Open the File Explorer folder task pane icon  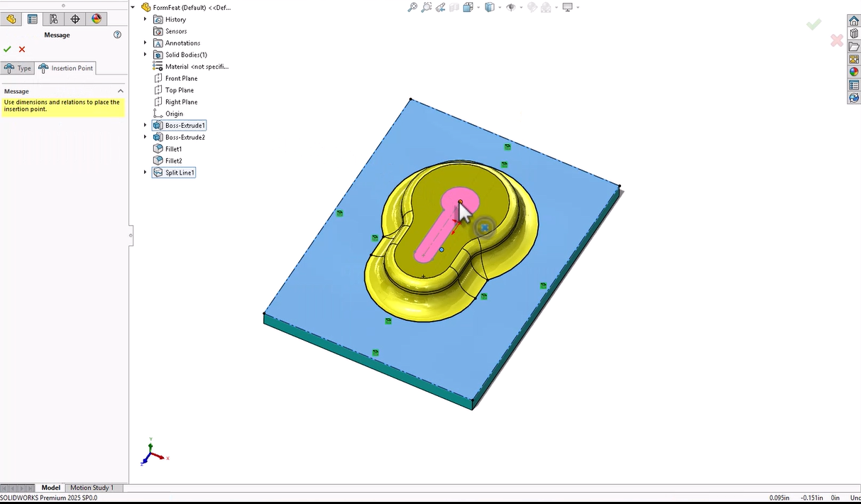coord(854,47)
